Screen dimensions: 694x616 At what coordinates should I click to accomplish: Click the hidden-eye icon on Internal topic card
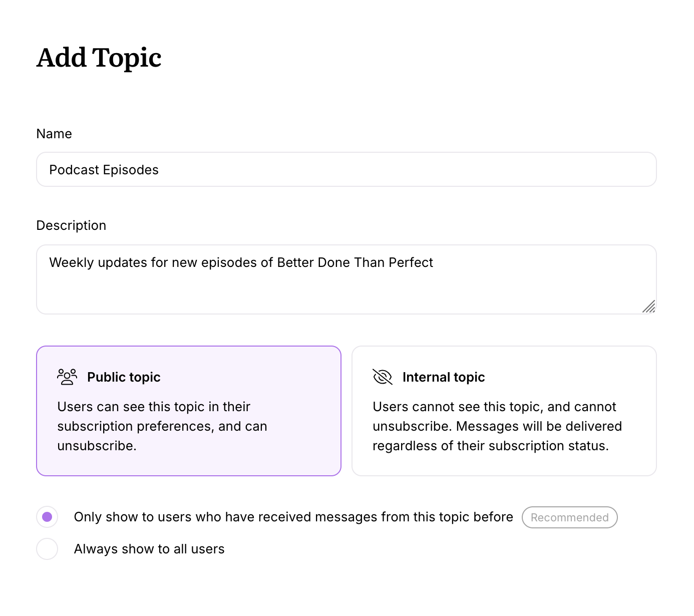pyautogui.click(x=382, y=377)
